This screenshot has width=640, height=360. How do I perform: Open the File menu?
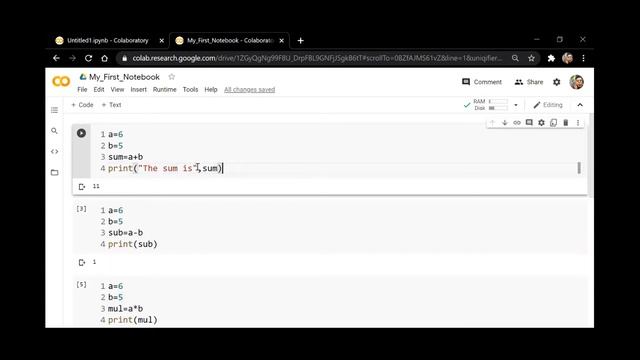click(82, 89)
